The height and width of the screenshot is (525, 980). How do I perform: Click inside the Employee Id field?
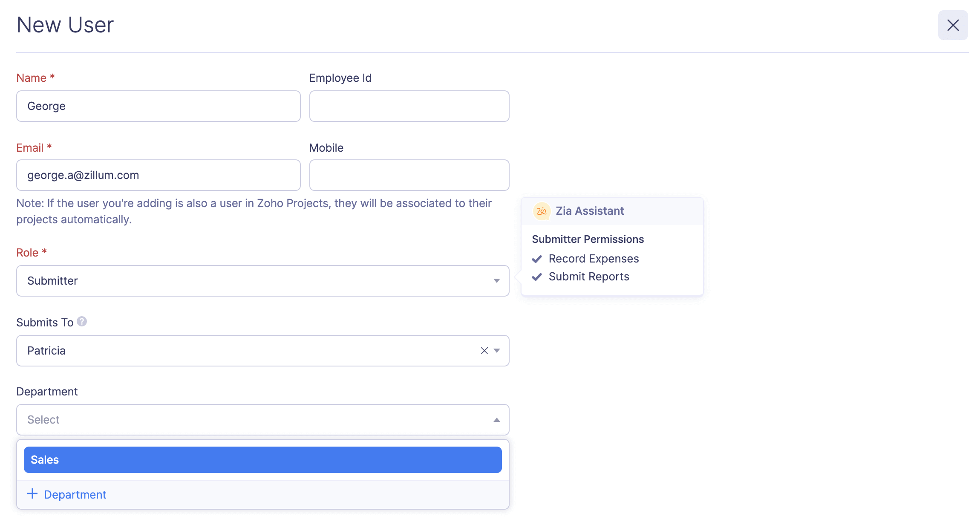point(408,106)
